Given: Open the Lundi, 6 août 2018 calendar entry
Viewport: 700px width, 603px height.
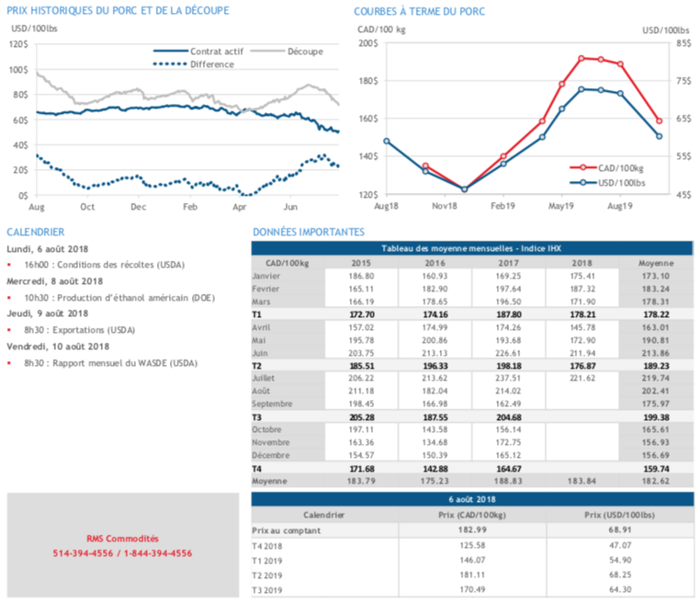Looking at the screenshot, I should coord(47,247).
